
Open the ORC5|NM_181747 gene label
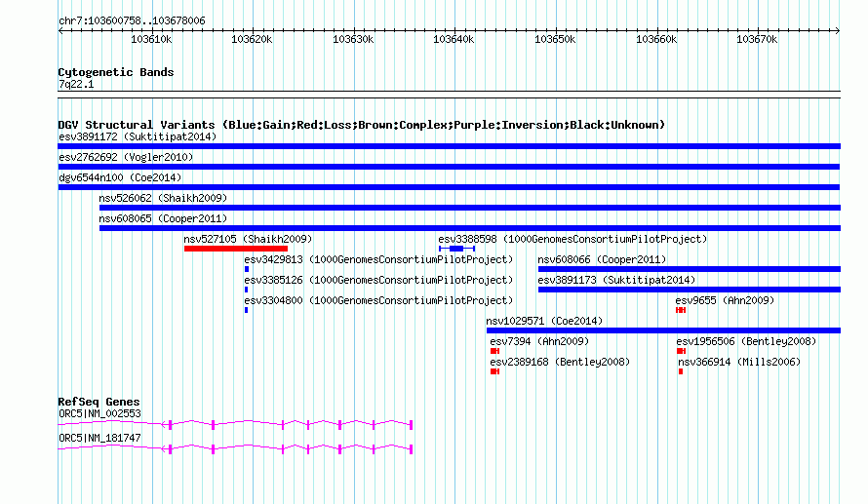coord(99,438)
